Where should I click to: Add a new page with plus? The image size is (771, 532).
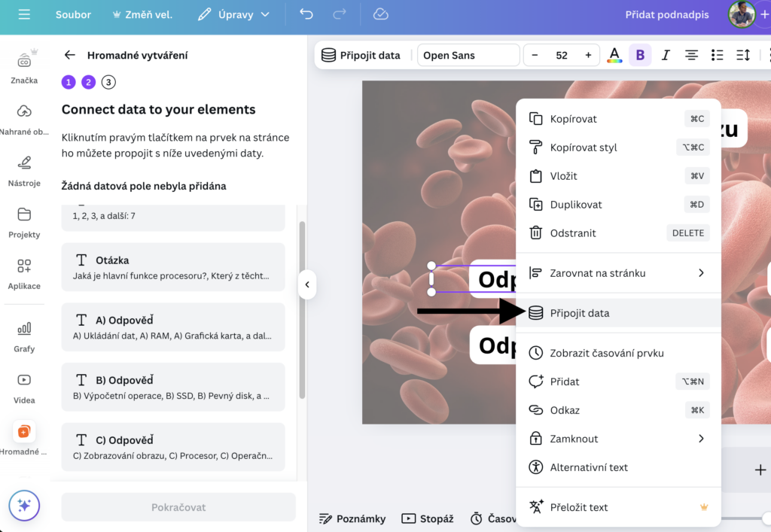tap(760, 470)
